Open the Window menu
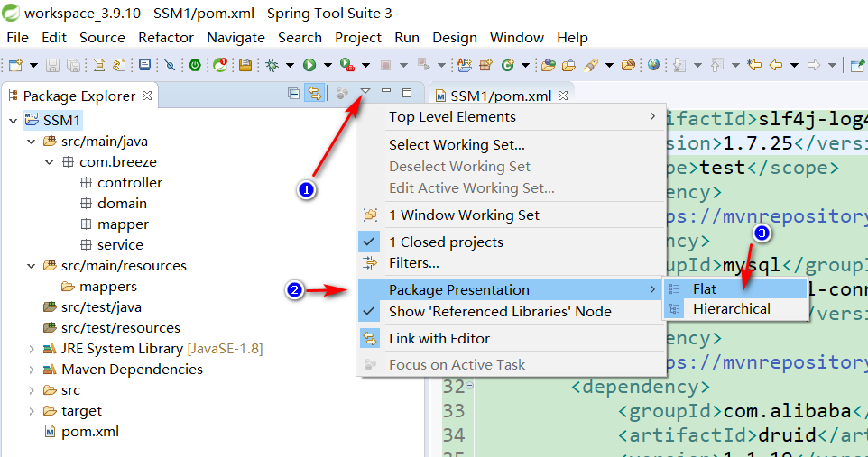868x457 pixels. (x=516, y=38)
